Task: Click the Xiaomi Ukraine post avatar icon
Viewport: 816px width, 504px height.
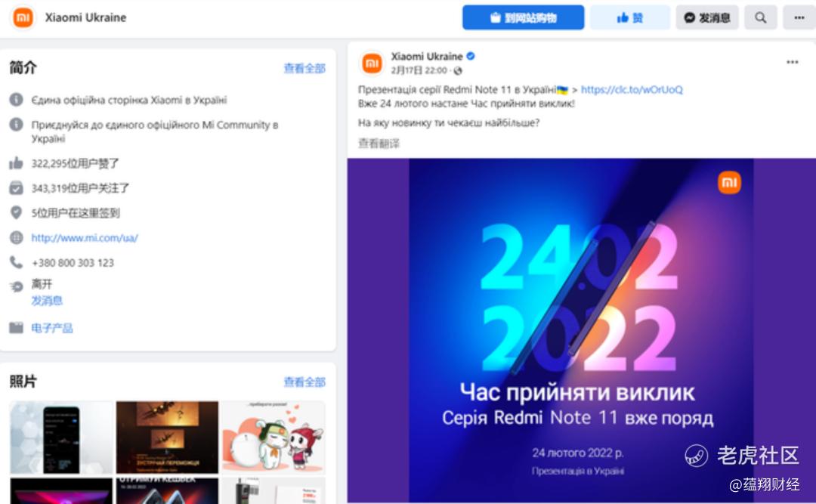Action: click(372, 63)
